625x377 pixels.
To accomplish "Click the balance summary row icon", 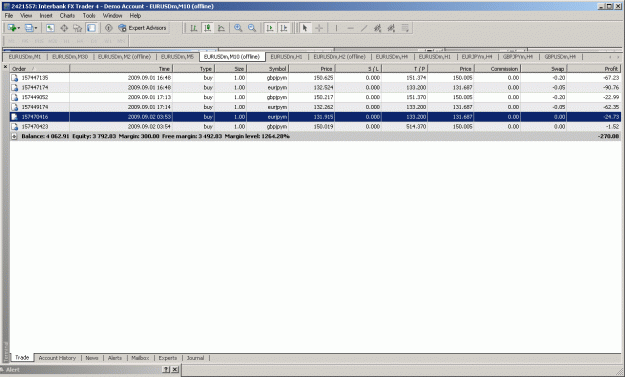I will point(14,136).
